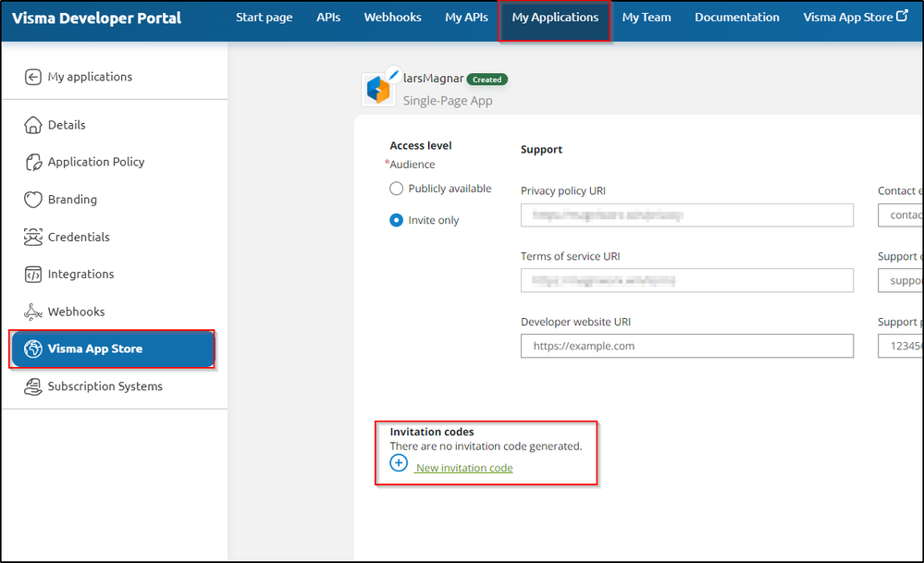Click the New invitation code link
This screenshot has height=563, width=924.
(463, 468)
